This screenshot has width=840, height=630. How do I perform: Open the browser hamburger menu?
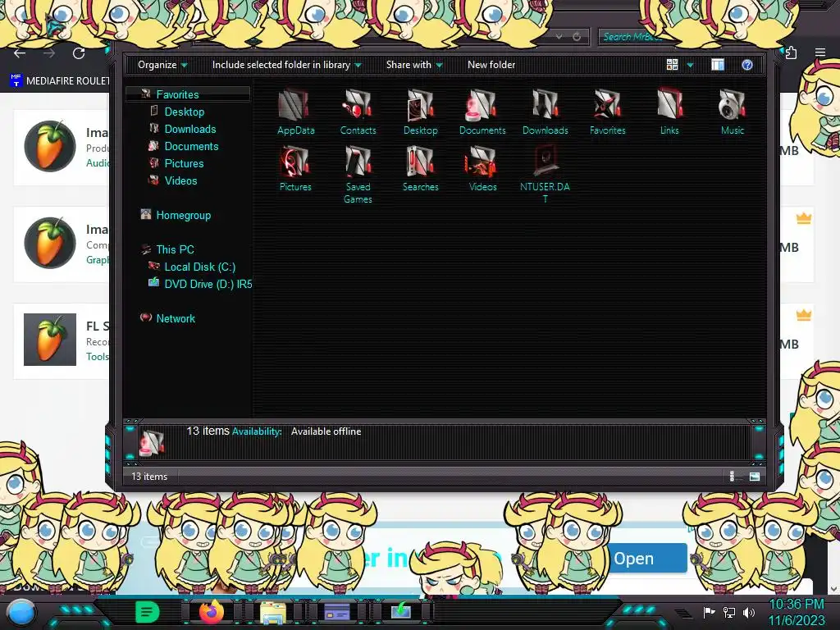820,52
